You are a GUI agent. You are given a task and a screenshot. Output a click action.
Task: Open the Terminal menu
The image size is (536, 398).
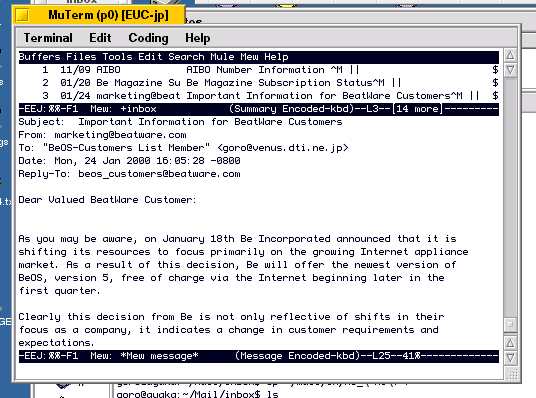coord(48,38)
